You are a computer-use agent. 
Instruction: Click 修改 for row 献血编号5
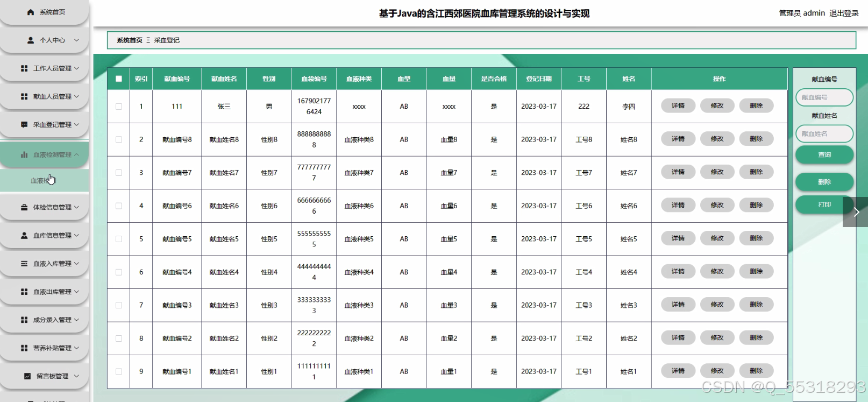click(717, 238)
